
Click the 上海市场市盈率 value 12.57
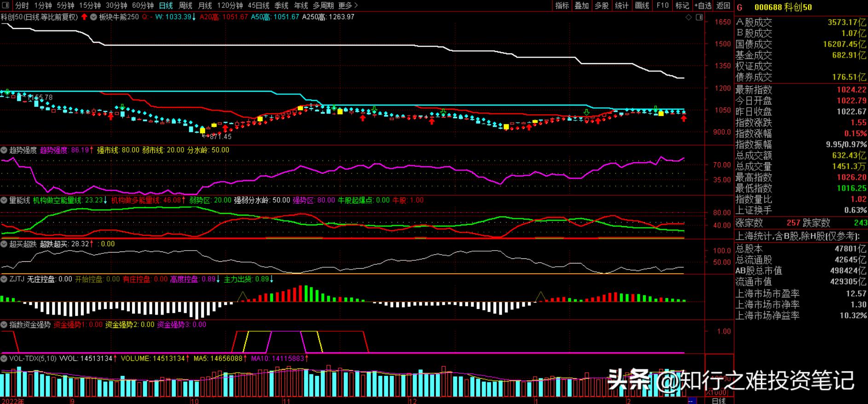(x=856, y=293)
